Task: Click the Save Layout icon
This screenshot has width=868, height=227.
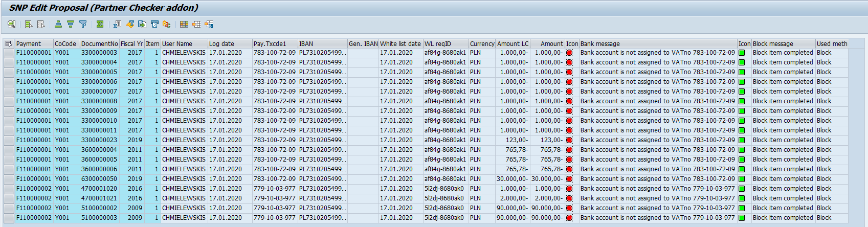Action: click(209, 24)
